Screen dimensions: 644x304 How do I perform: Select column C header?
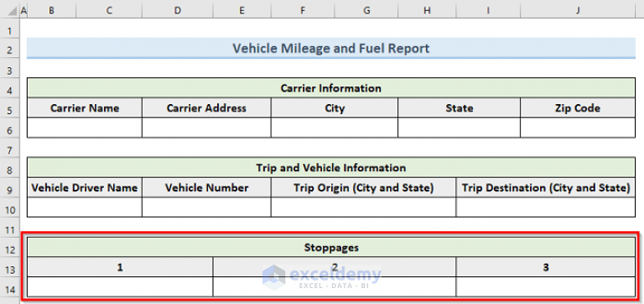[109, 11]
